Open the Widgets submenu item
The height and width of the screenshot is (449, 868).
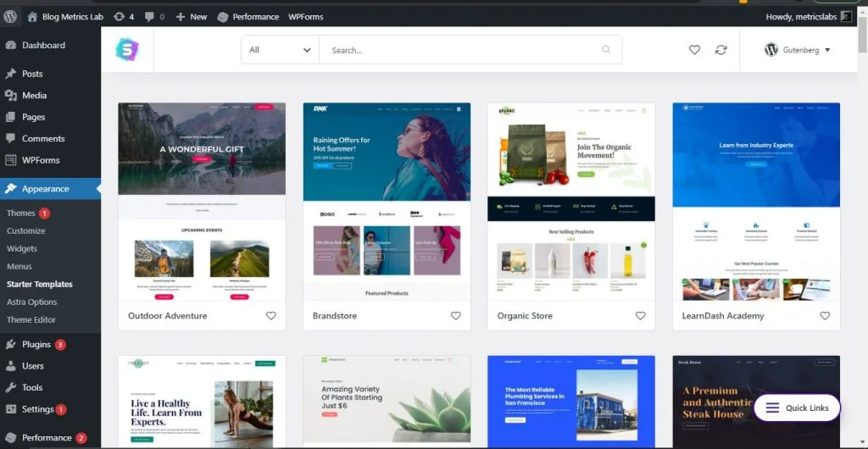pos(22,248)
